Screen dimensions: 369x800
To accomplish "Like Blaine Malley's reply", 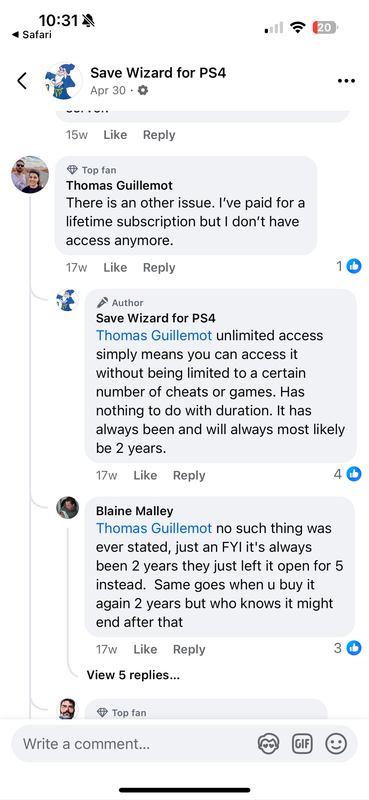I will pyautogui.click(x=145, y=649).
